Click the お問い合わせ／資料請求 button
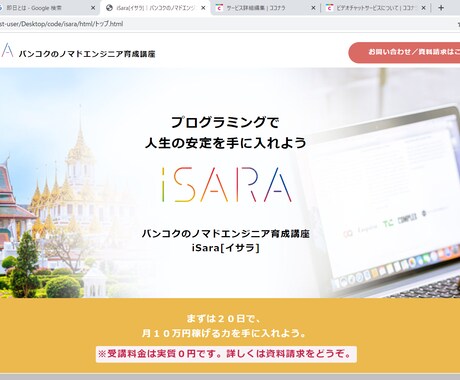 [404, 52]
